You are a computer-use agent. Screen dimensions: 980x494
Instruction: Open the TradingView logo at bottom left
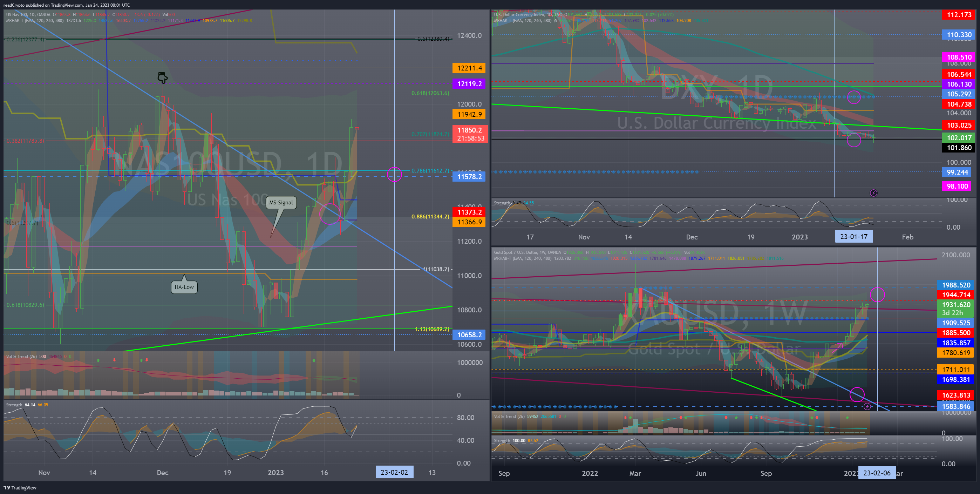click(x=20, y=488)
